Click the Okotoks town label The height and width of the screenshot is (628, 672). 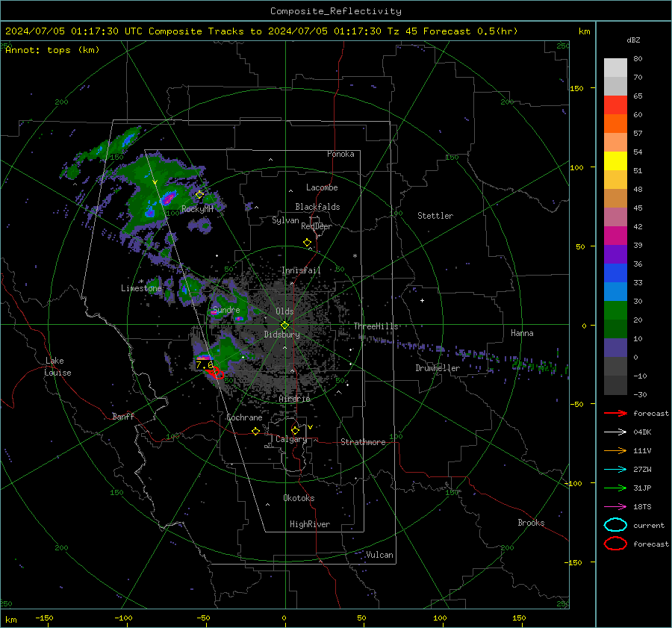coord(299,498)
